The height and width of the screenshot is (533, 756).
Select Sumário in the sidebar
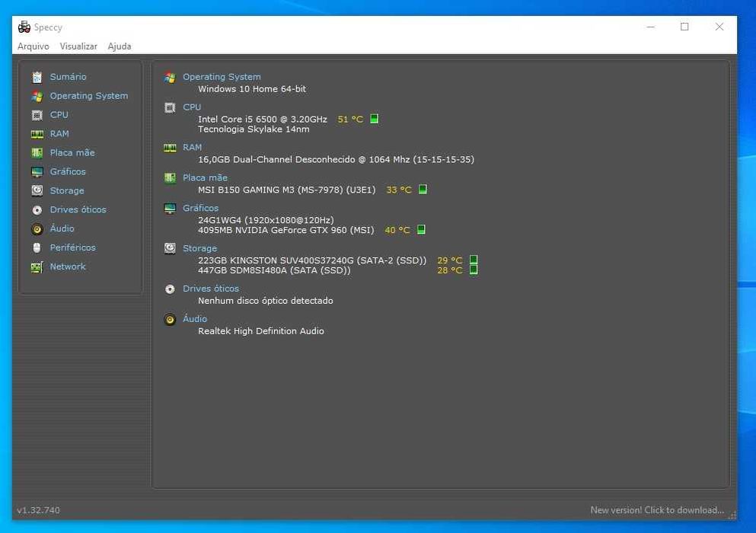point(68,77)
